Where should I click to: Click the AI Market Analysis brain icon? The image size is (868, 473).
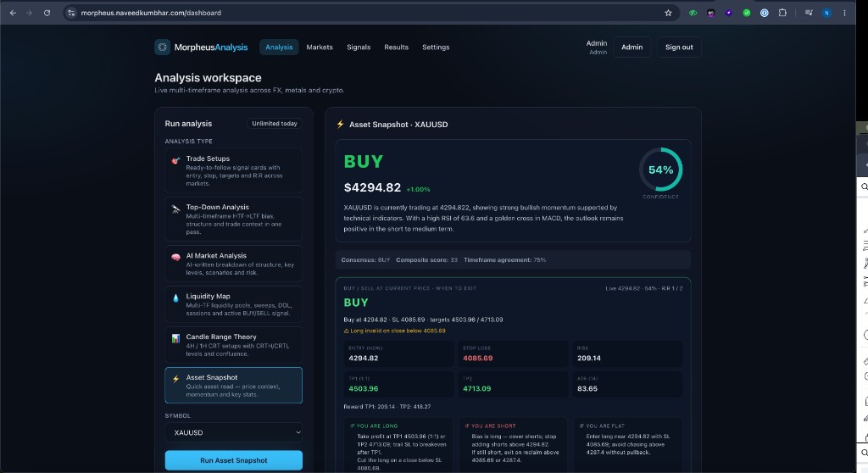(x=175, y=258)
